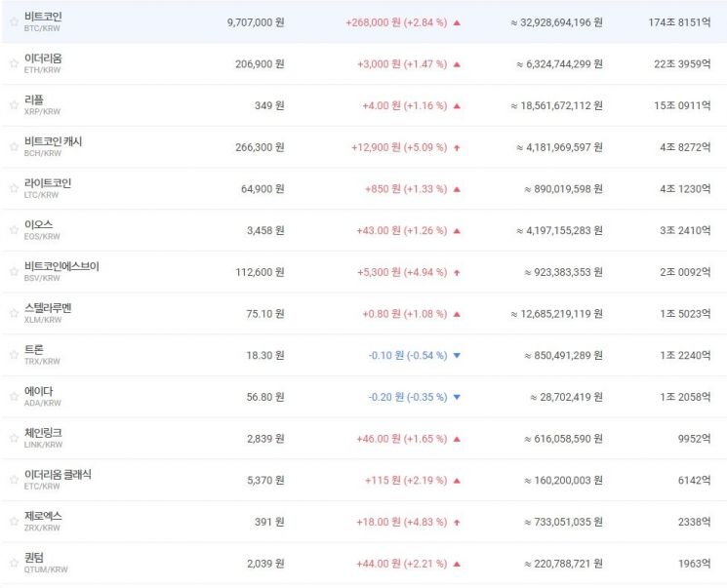Open the 이더리움 coin name
The width and height of the screenshot is (727, 588).
(43, 59)
